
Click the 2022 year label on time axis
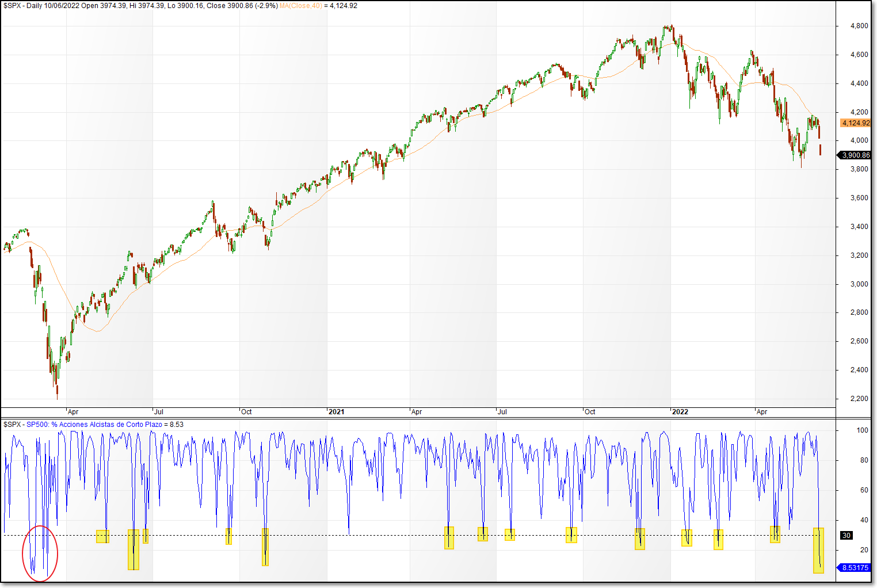coord(680,412)
